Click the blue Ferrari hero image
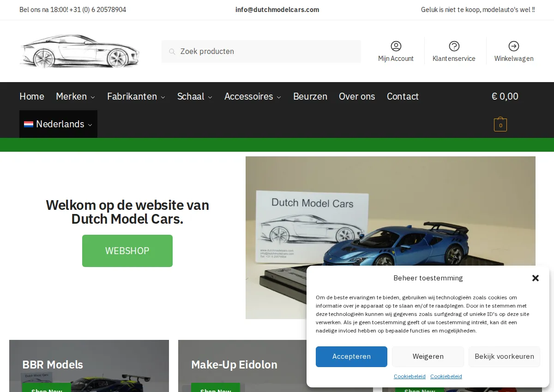Screen dimensions: 554x392 click(391, 238)
